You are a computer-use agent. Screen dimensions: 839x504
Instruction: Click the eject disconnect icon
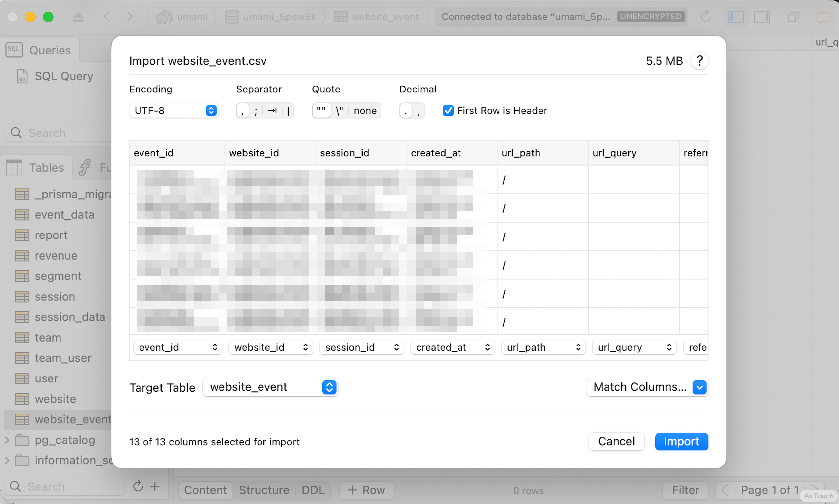click(78, 16)
